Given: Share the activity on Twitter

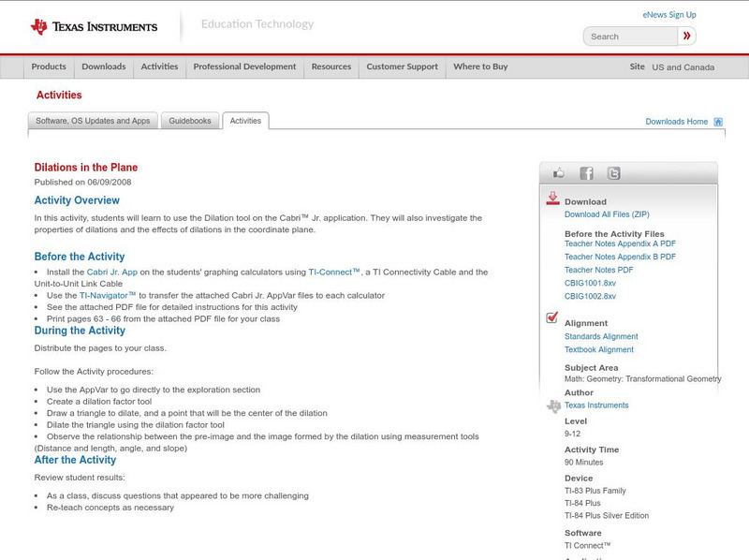Looking at the screenshot, I should coord(613,173).
